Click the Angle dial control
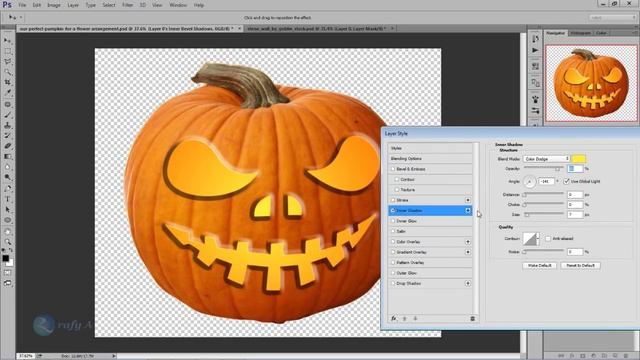 click(x=529, y=181)
